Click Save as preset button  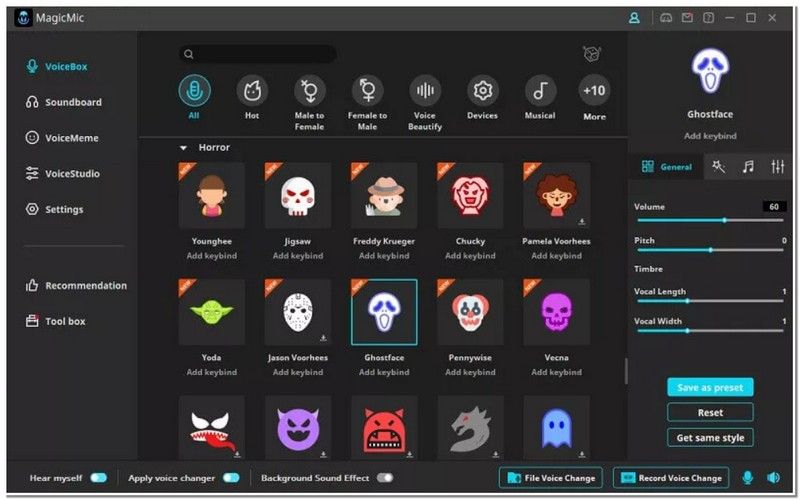pos(710,387)
